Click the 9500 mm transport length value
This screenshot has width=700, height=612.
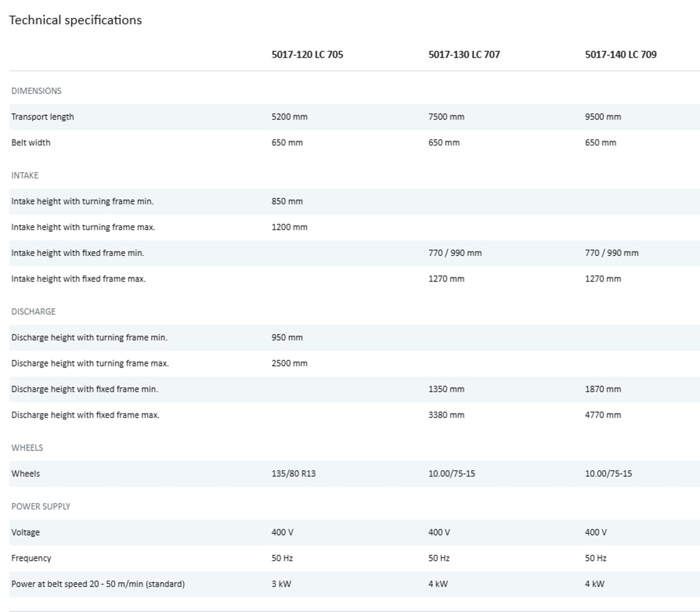click(603, 117)
